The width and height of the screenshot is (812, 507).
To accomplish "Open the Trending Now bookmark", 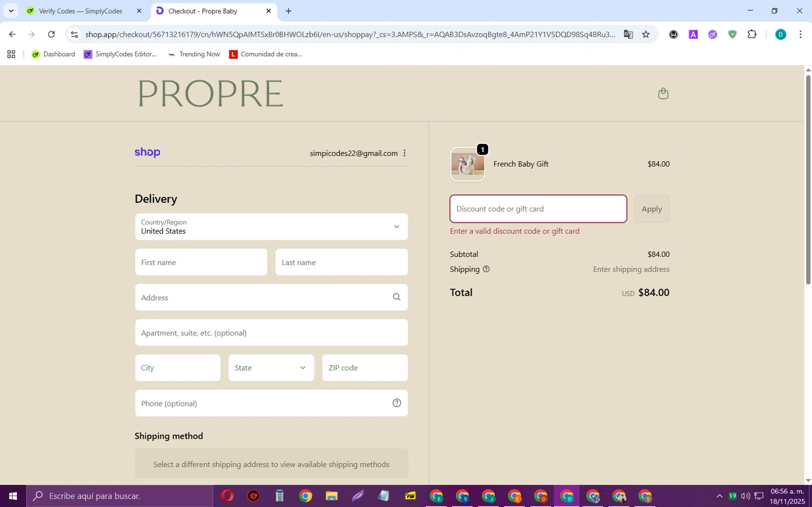I will 194,54.
